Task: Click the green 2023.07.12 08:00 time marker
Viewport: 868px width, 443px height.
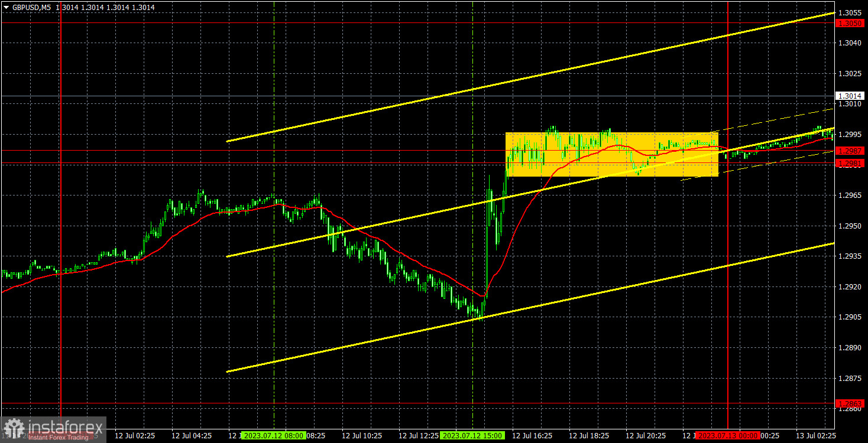Action: click(x=273, y=435)
